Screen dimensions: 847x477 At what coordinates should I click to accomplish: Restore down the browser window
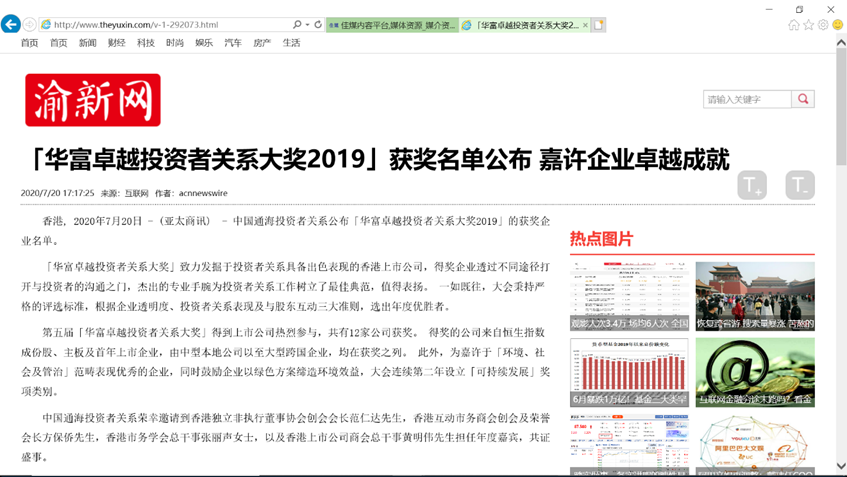point(799,9)
